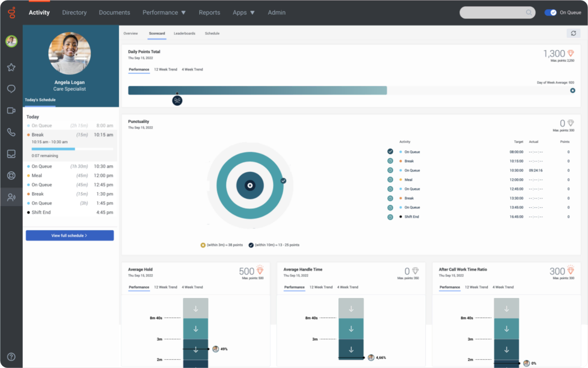The width and height of the screenshot is (588, 368).
Task: Expand the Break 10:15 am schedule entry
Action: click(70, 135)
